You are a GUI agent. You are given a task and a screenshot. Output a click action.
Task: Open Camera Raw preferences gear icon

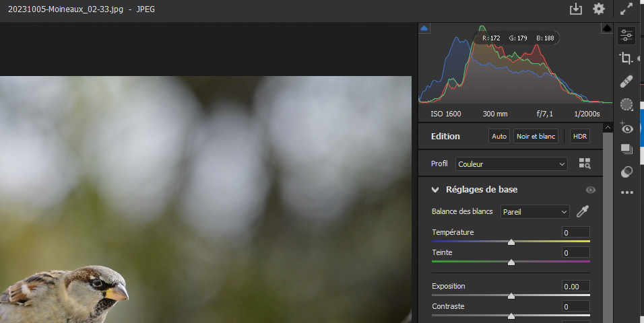click(599, 9)
